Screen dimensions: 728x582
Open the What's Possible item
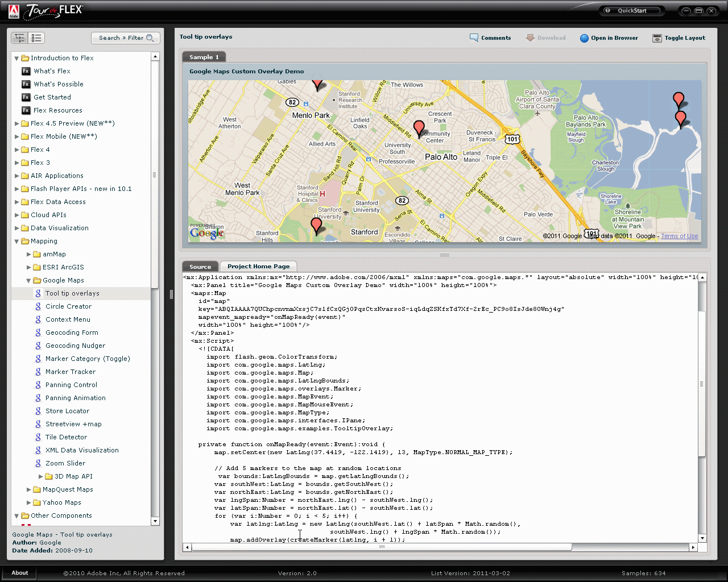[x=58, y=84]
